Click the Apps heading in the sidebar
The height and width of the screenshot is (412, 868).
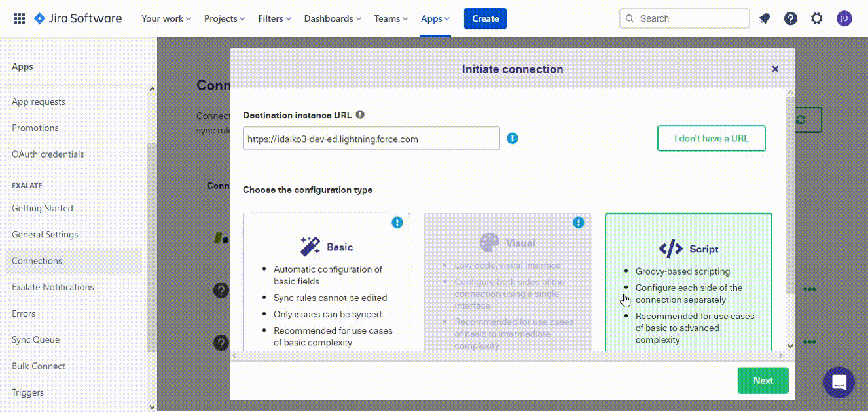click(22, 67)
